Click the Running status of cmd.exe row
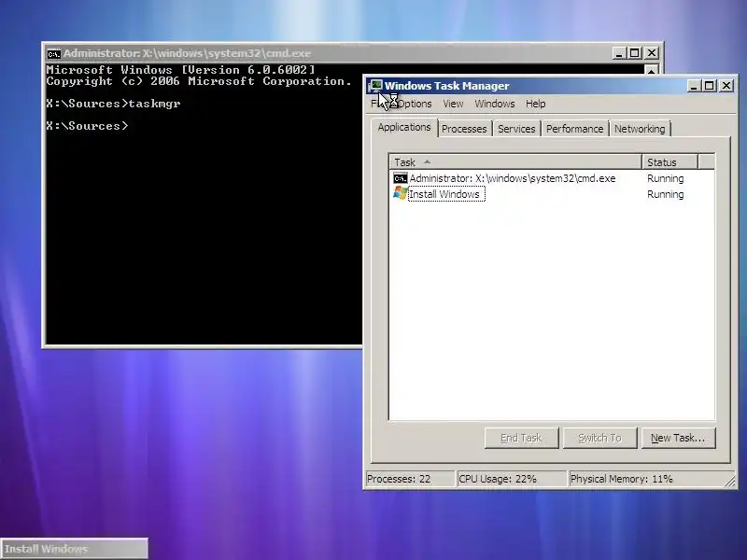747x560 pixels. (x=665, y=178)
